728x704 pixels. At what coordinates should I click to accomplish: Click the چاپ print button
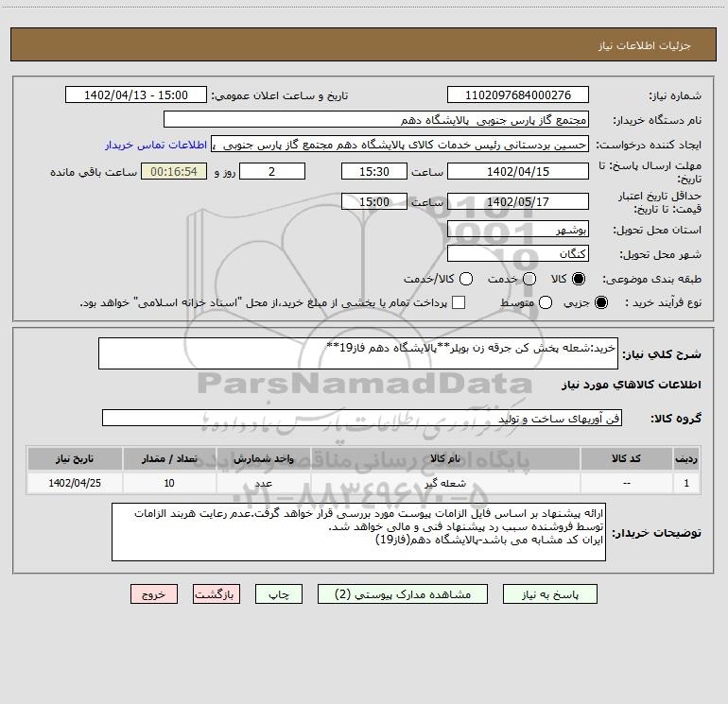click(279, 594)
